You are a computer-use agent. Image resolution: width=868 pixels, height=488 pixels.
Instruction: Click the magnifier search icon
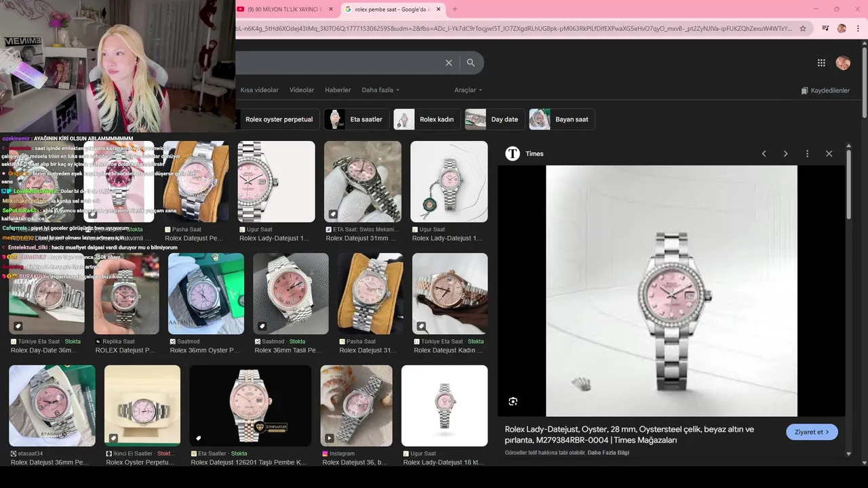point(471,62)
